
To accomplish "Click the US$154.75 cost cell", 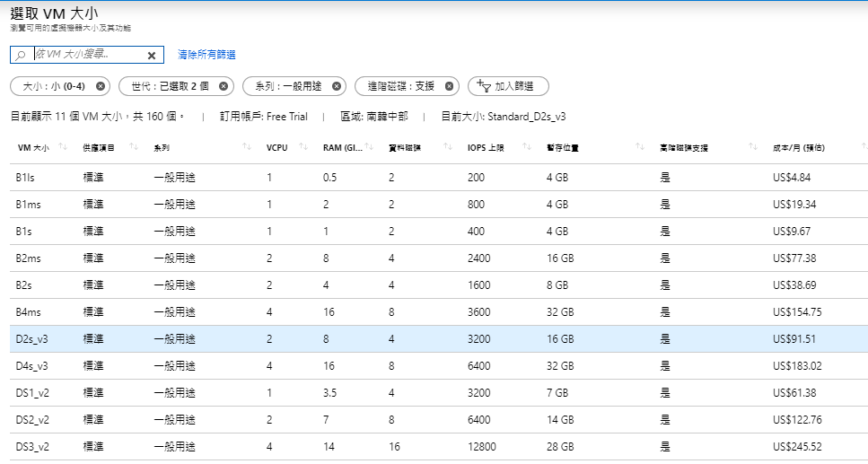I will tap(797, 311).
